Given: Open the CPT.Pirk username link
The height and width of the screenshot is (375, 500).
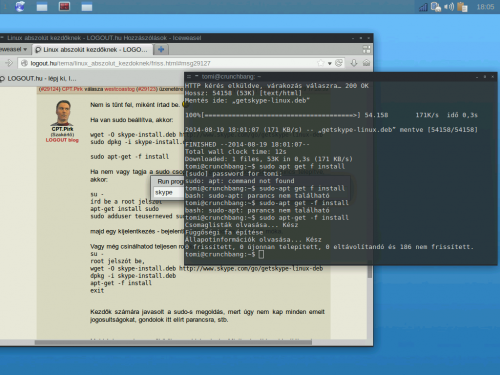Looking at the screenshot, I should click(x=62, y=129).
